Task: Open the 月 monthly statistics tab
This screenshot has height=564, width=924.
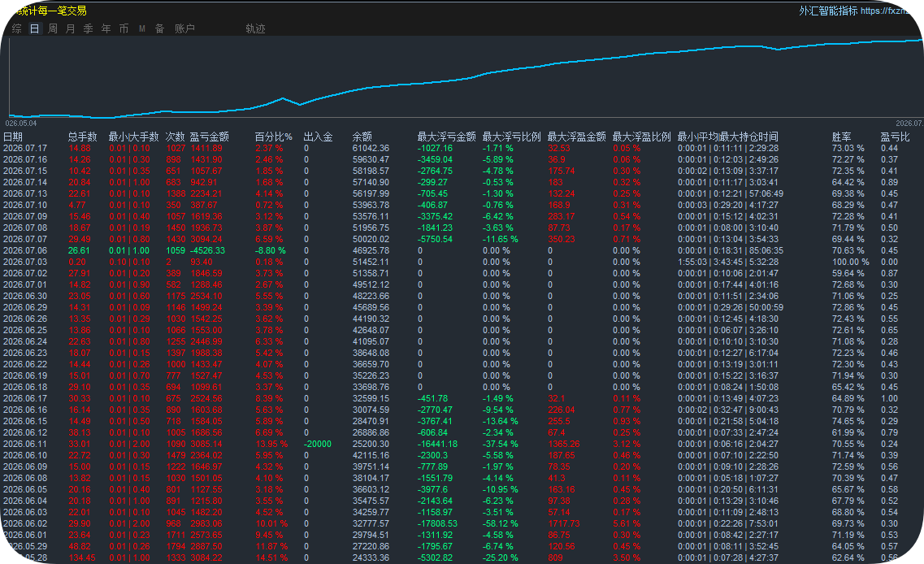Action: point(70,28)
